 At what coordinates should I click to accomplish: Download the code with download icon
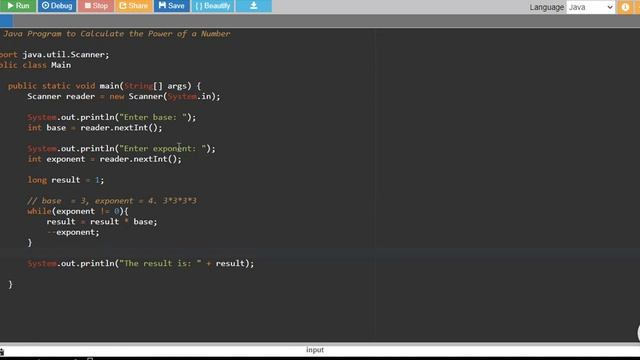(x=253, y=6)
